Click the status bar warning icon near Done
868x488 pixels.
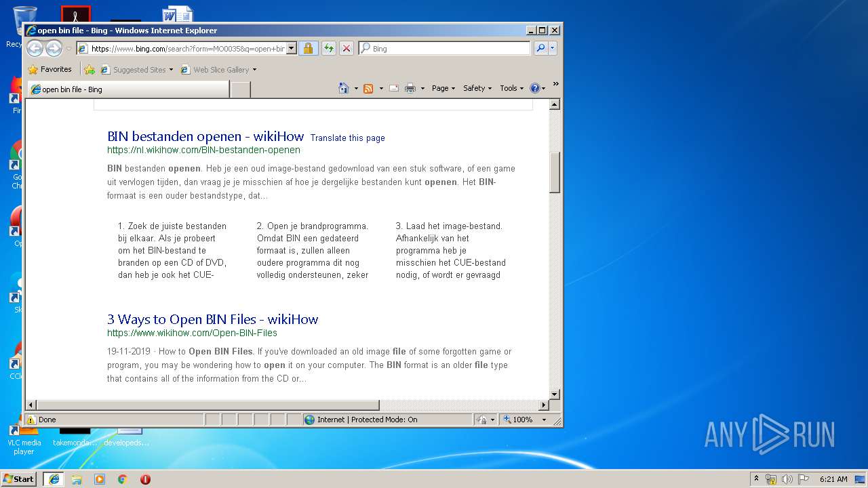[x=31, y=420]
